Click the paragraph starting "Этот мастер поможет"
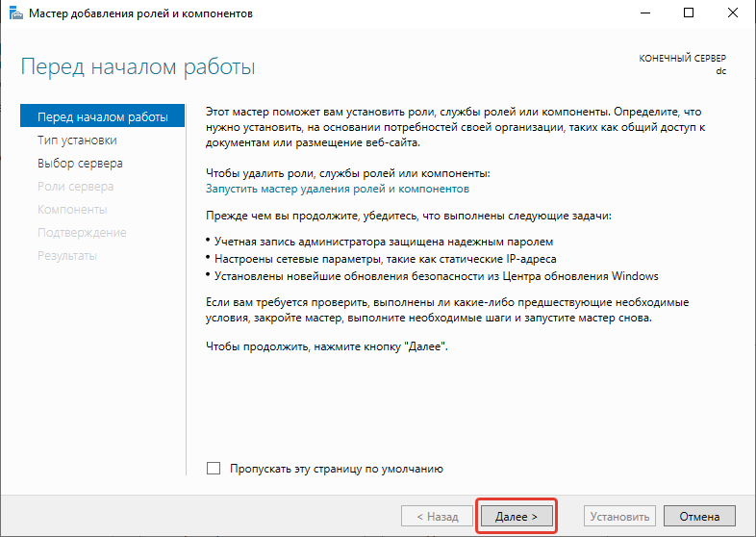 tap(456, 127)
